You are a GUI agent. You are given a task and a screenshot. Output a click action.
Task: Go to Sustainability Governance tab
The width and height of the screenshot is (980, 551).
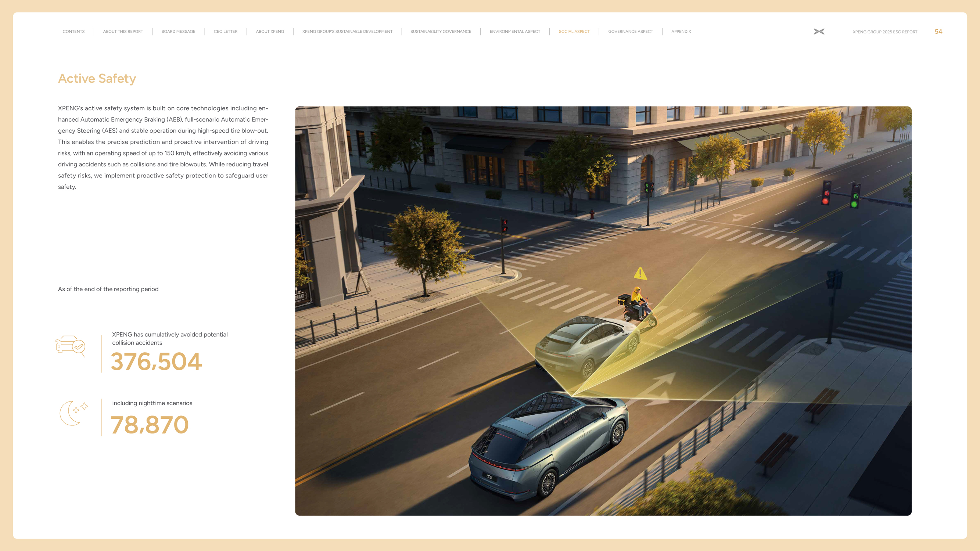(x=441, y=32)
